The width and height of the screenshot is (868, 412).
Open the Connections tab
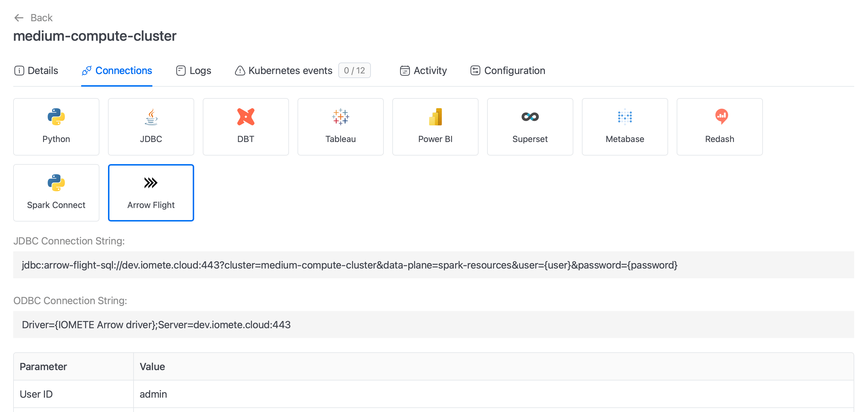[x=117, y=70]
